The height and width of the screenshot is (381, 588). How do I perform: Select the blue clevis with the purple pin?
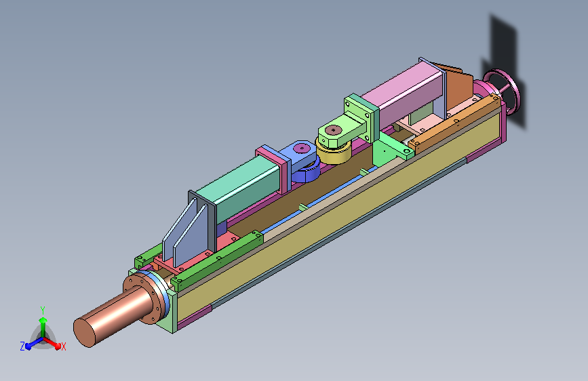point(299,154)
